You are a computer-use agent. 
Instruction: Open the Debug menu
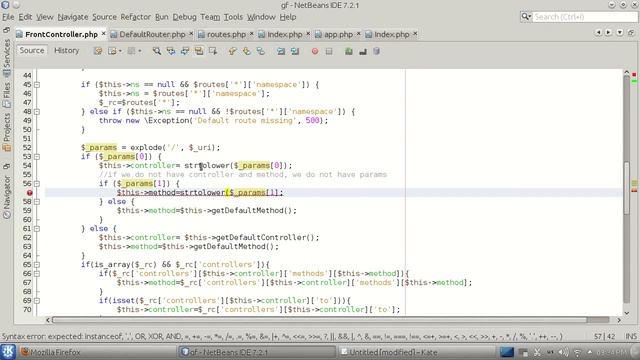[x=184, y=17]
